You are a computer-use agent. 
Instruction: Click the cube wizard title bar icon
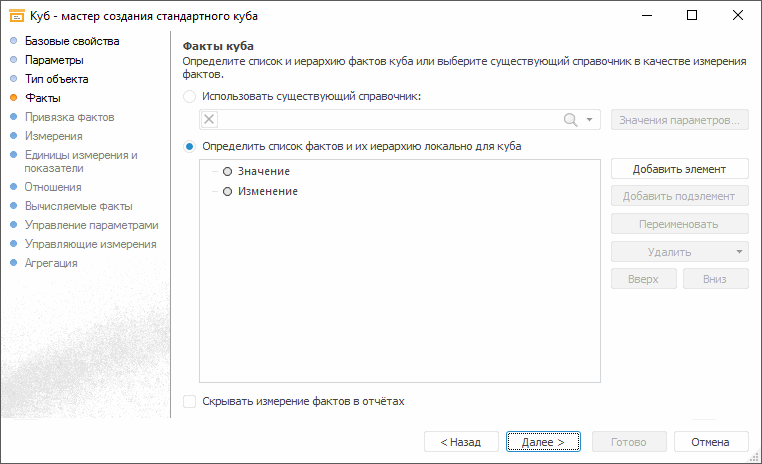click(17, 16)
